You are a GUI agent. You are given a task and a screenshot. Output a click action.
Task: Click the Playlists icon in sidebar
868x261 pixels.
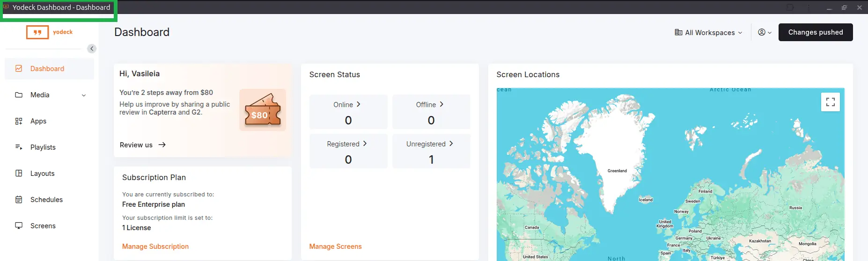pyautogui.click(x=19, y=147)
